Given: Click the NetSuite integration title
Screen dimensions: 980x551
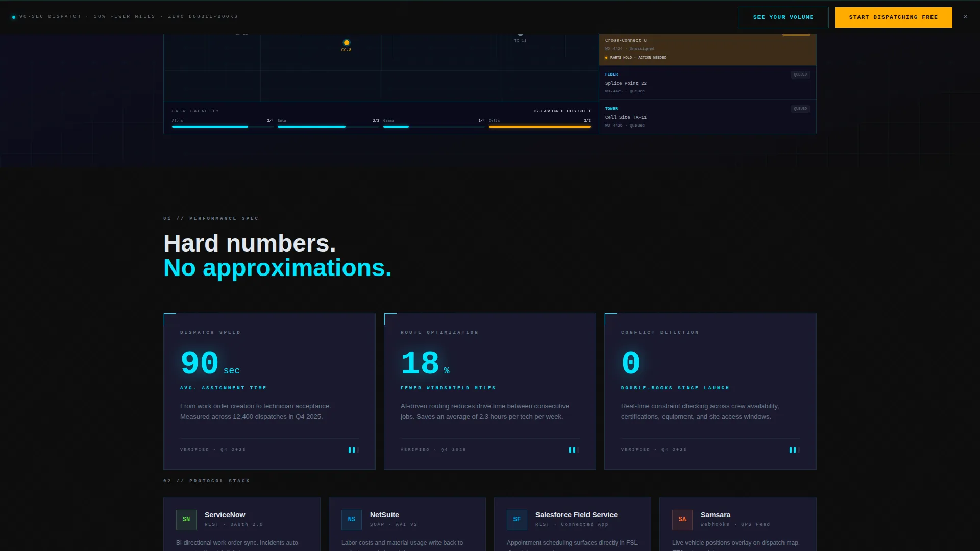Looking at the screenshot, I should 384,515.
